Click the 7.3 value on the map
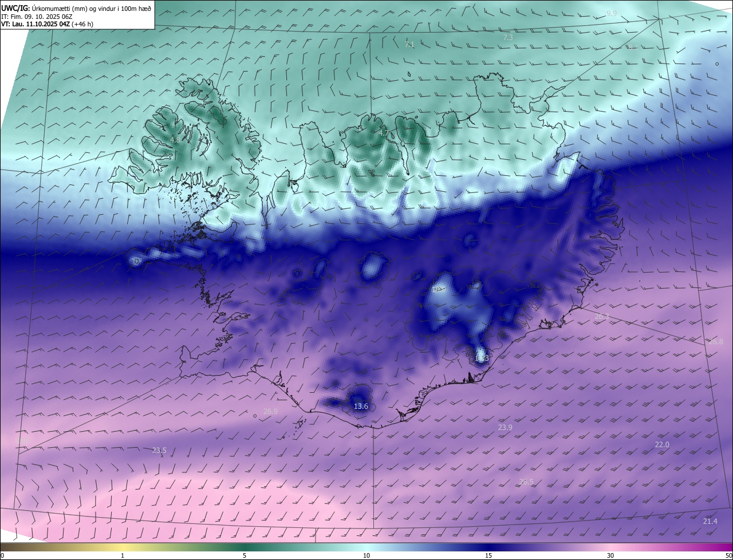Image resolution: width=733 pixels, height=560 pixels. pos(508,37)
